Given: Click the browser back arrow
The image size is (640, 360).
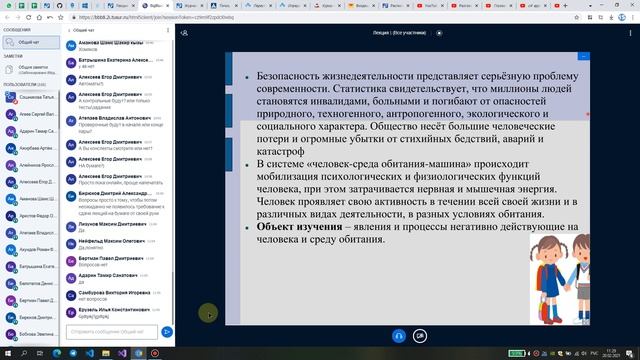Looking at the screenshot, I should [7, 18].
